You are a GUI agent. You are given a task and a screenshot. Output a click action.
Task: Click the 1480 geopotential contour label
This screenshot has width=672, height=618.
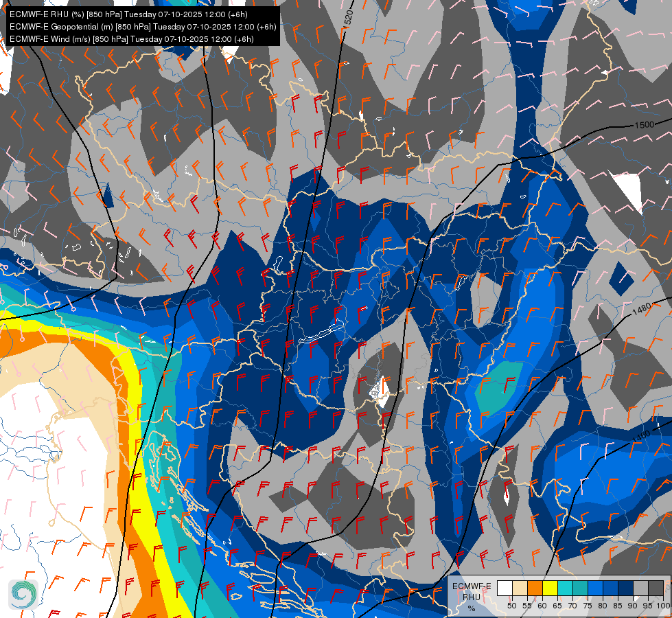click(x=642, y=308)
